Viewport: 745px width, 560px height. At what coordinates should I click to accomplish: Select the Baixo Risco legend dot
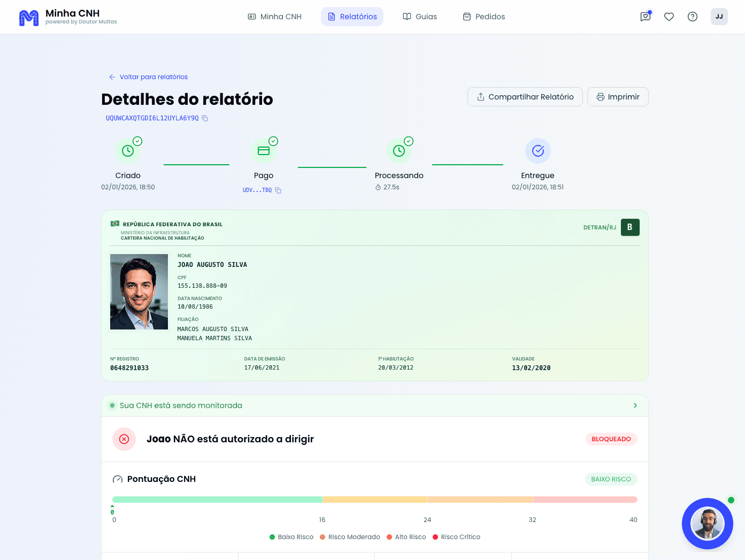[272, 536]
